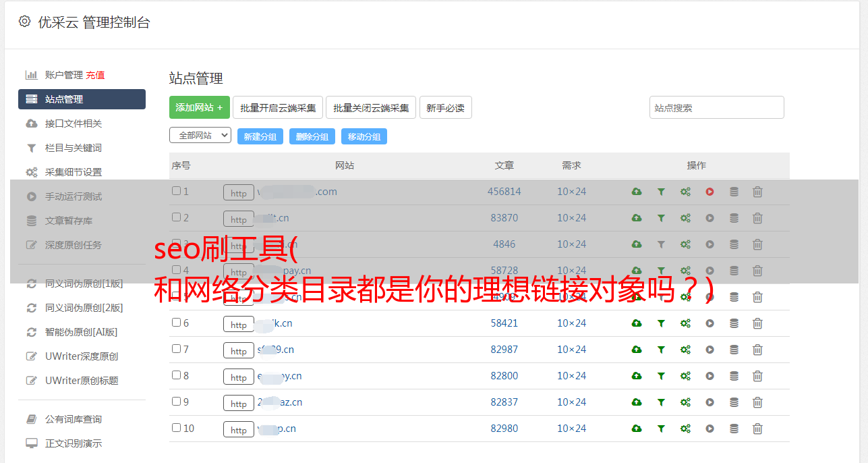Image resolution: width=868 pixels, height=463 pixels.
Task: Check the box for row 9
Action: [x=176, y=402]
